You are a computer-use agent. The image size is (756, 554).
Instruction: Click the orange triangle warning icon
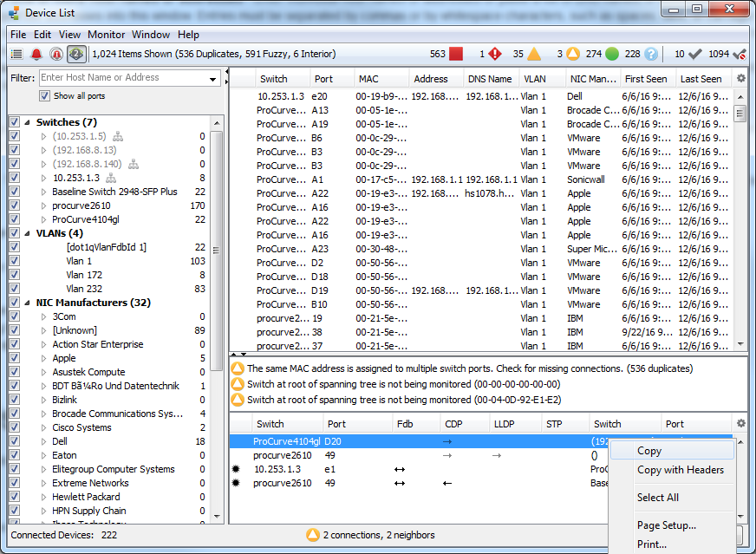(x=534, y=54)
